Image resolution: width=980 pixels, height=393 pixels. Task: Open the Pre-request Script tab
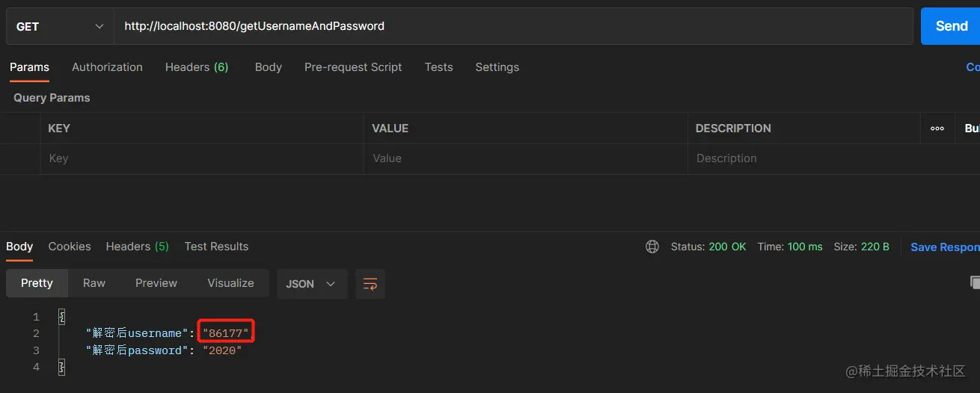[x=353, y=67]
